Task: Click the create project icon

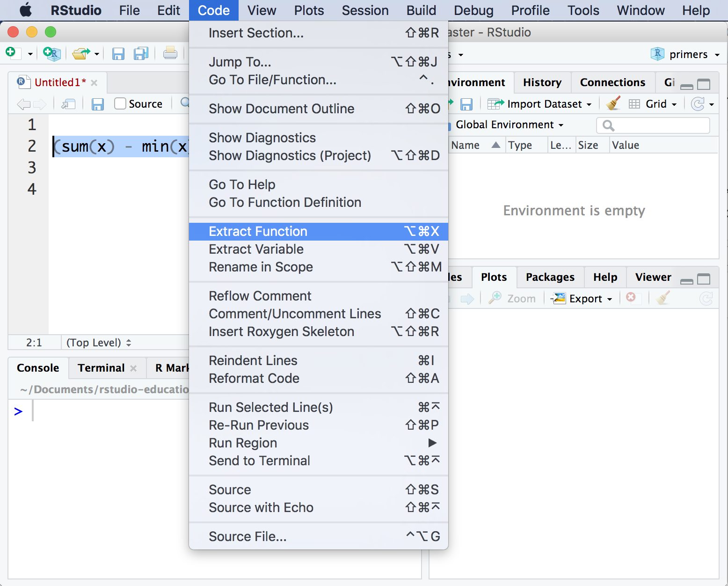Action: pos(51,54)
